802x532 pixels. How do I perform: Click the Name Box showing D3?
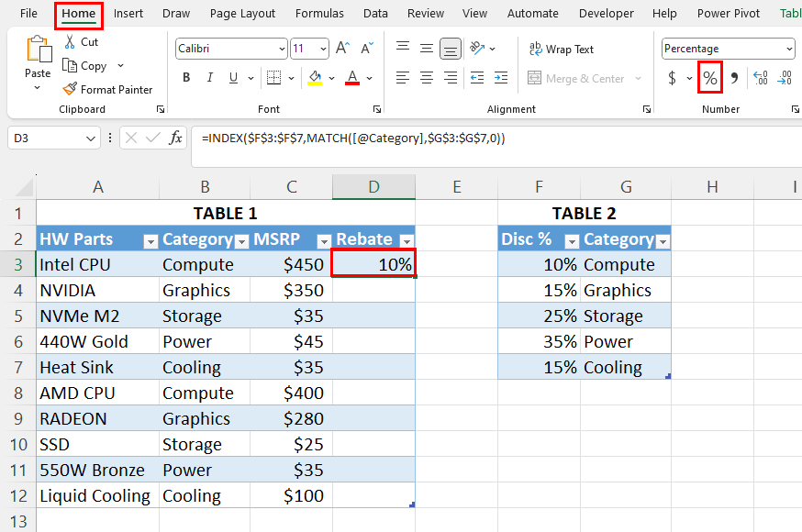pos(47,138)
